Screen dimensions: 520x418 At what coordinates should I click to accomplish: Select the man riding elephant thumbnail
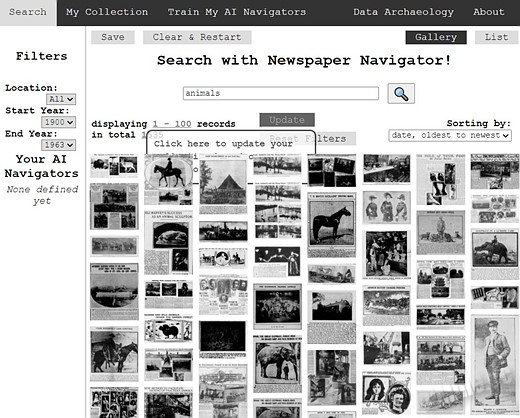pyautogui.click(x=495, y=254)
